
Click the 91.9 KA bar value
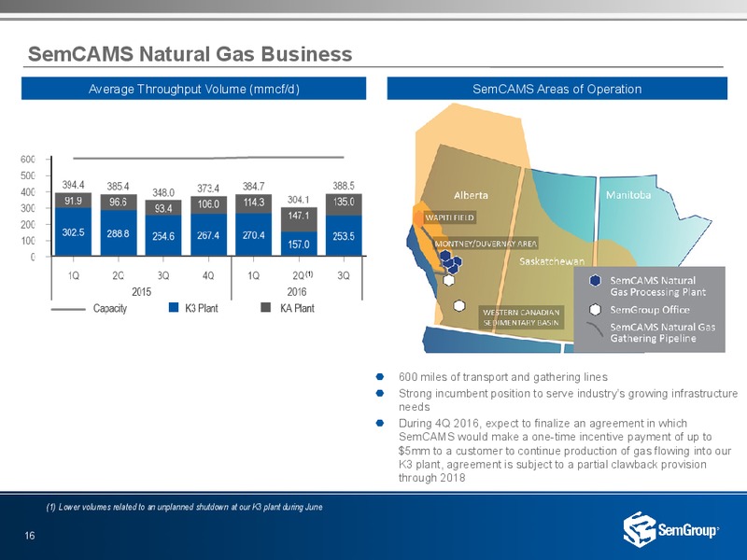point(73,201)
